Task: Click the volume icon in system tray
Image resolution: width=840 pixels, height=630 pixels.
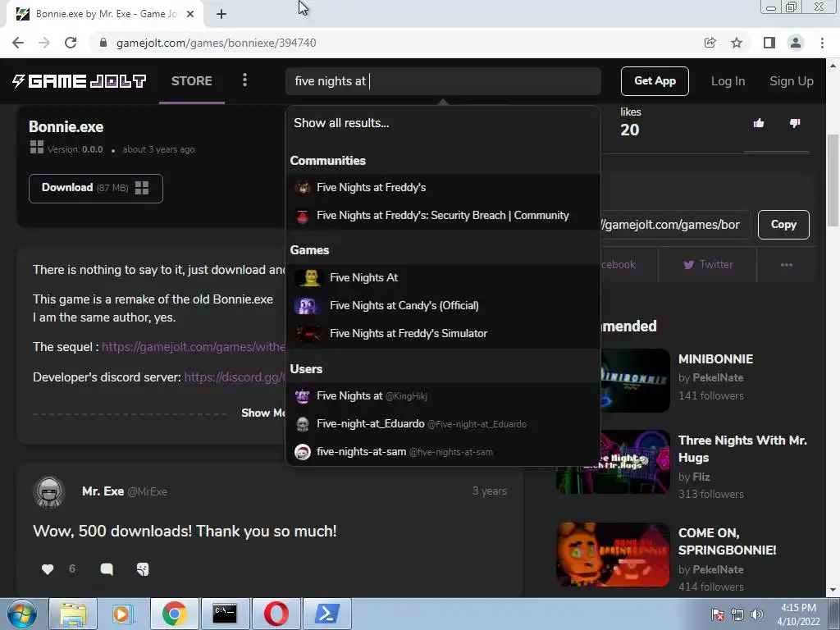Action: pyautogui.click(x=757, y=614)
